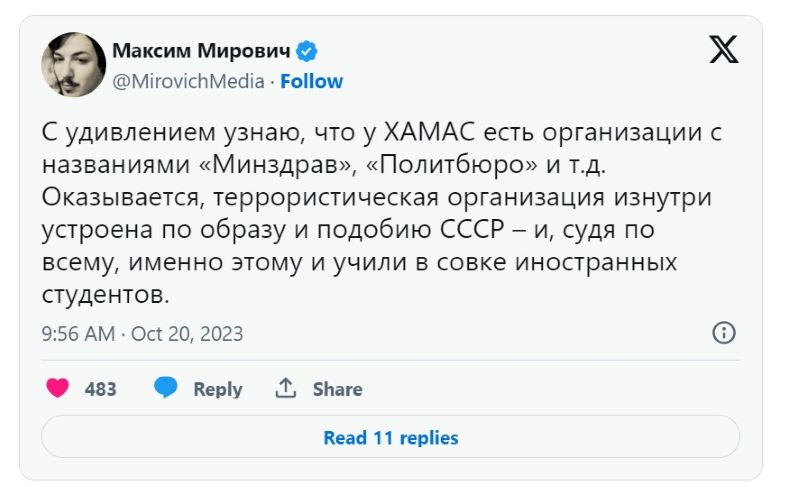Screen dimensions: 800x487
Task: Follow the MirovichMedia account
Action: tap(311, 81)
